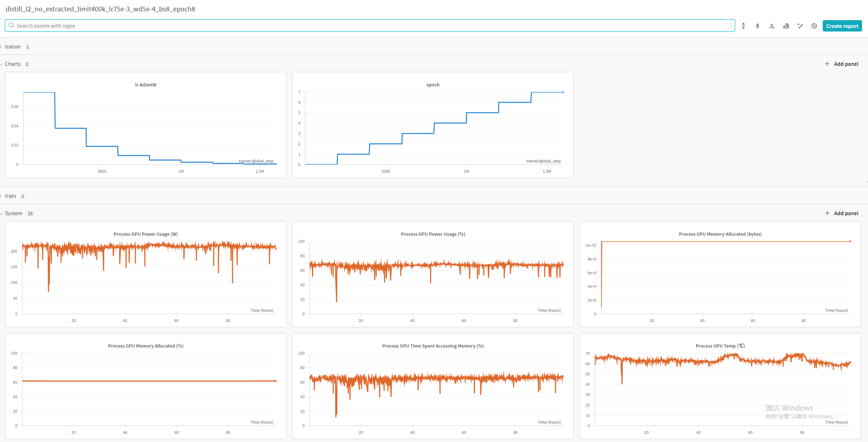Click trainer/global_step label in lr-AdamW chart

pos(256,161)
